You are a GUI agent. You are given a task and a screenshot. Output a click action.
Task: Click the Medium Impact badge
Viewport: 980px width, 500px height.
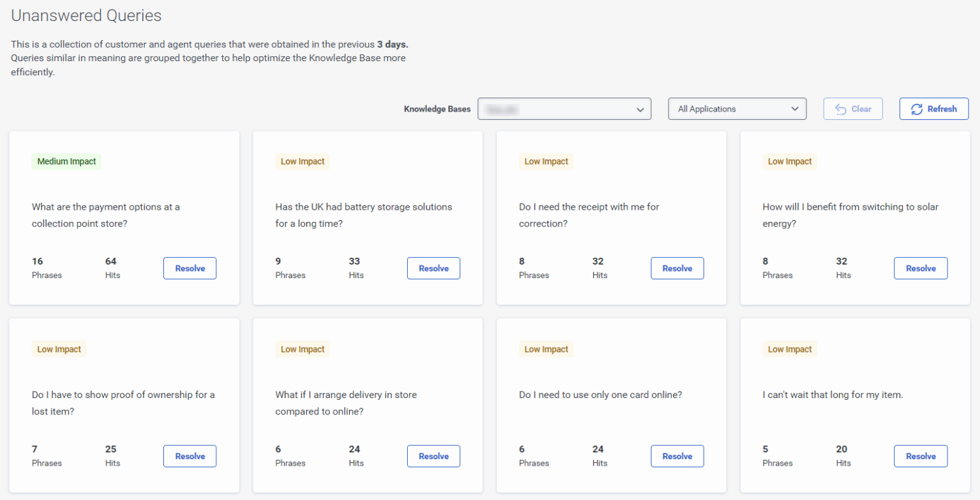tap(66, 161)
